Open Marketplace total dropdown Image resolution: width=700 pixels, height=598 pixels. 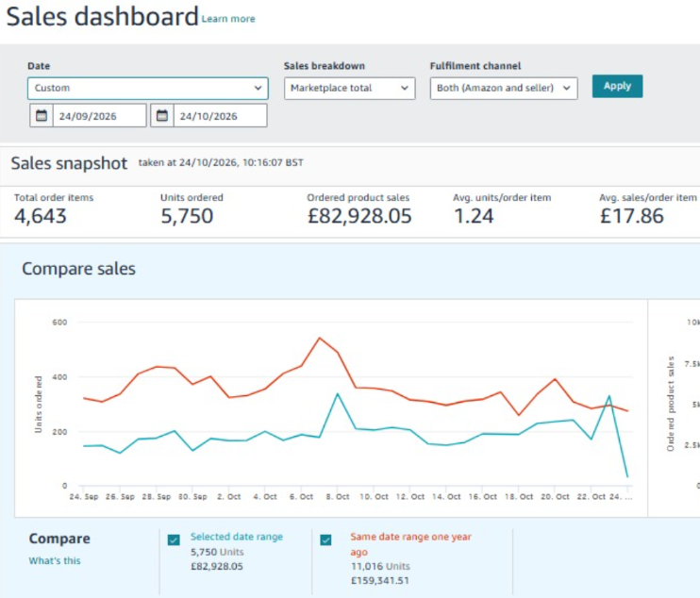coord(350,89)
